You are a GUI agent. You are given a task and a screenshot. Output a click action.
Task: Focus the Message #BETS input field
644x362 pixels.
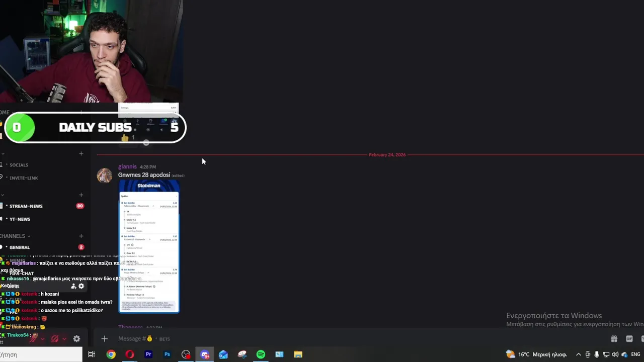pyautogui.click(x=352, y=338)
